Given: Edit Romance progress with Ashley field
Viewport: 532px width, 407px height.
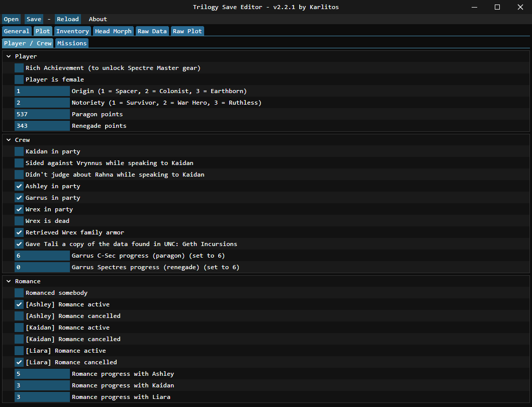Looking at the screenshot, I should point(42,374).
